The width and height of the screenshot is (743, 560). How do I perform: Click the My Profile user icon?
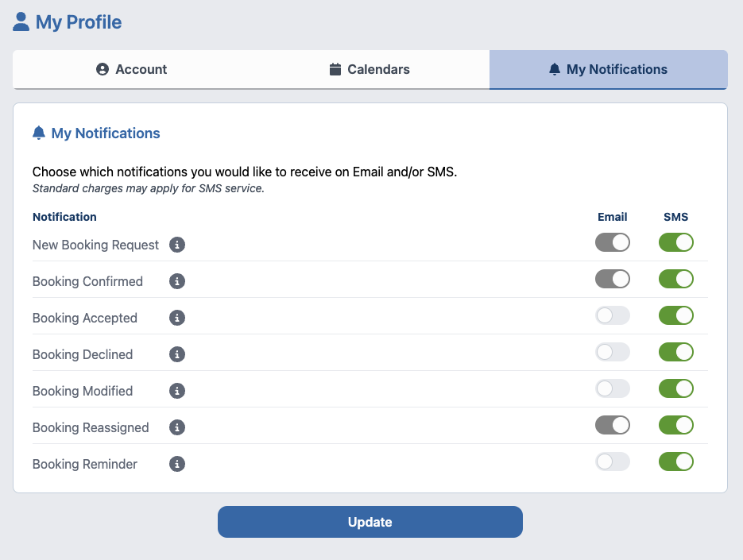pos(21,21)
